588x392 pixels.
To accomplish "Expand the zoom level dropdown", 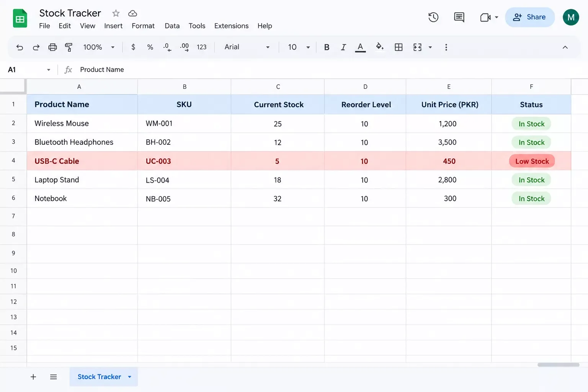I will point(113,47).
